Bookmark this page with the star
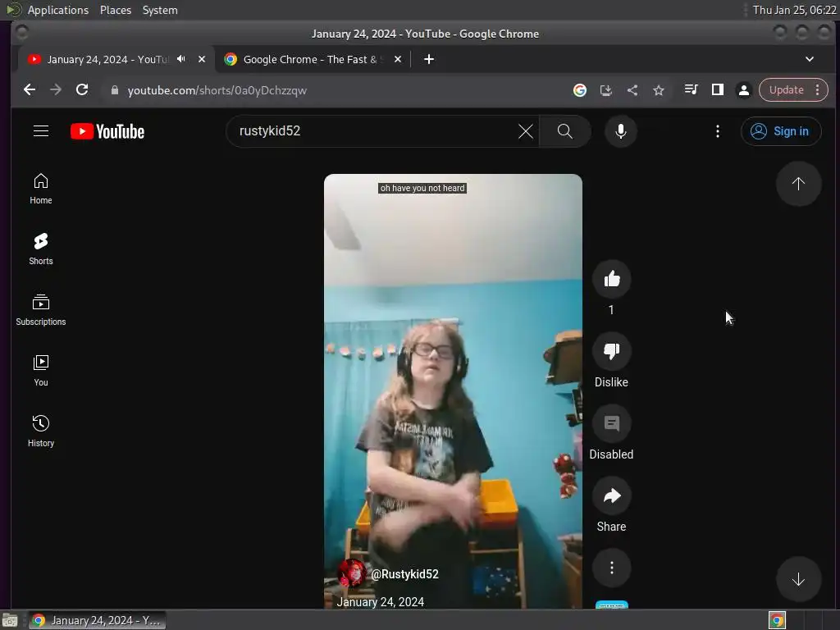This screenshot has height=630, width=840. 659,90
